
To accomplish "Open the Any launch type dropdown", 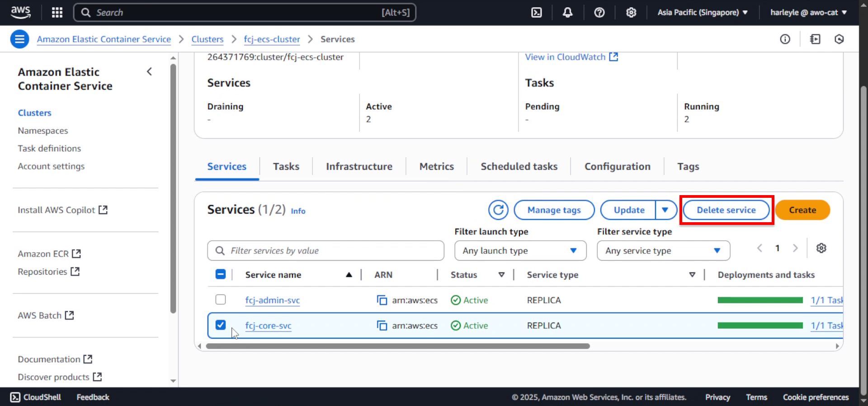I will [520, 251].
